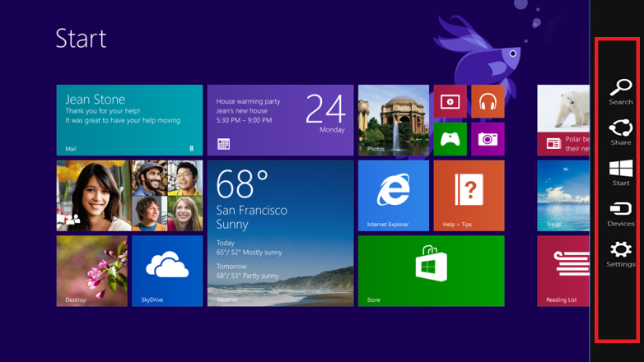Click the small calendar grid icon
This screenshot has height=362, width=644.
(223, 144)
